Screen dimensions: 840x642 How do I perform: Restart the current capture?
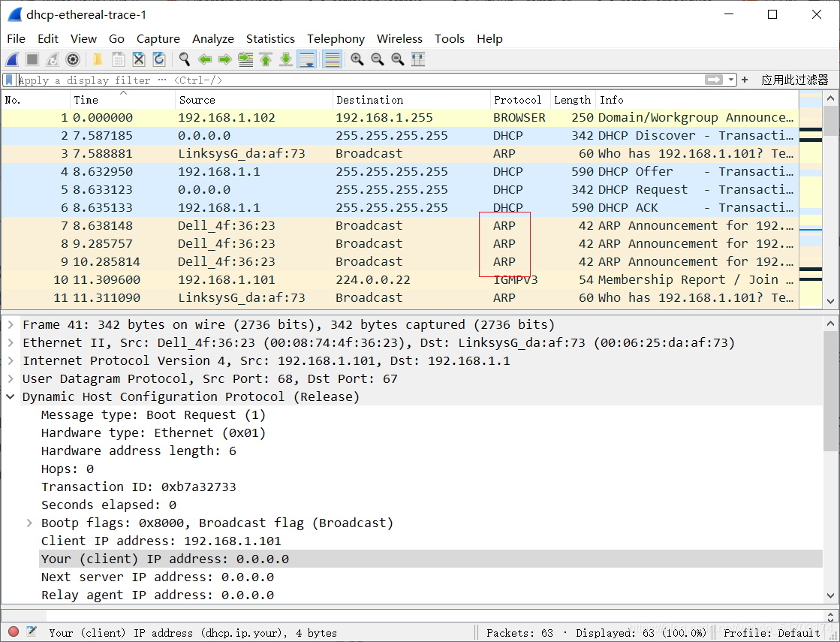pyautogui.click(x=53, y=59)
